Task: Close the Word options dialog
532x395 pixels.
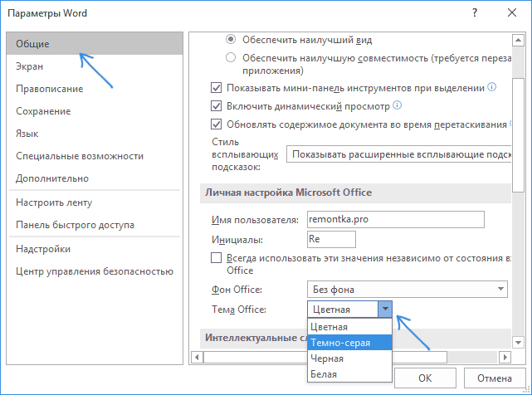Action: tap(511, 12)
